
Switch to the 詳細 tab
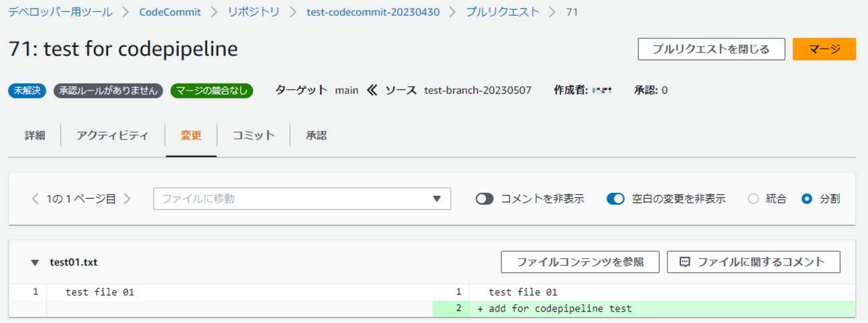coord(35,135)
